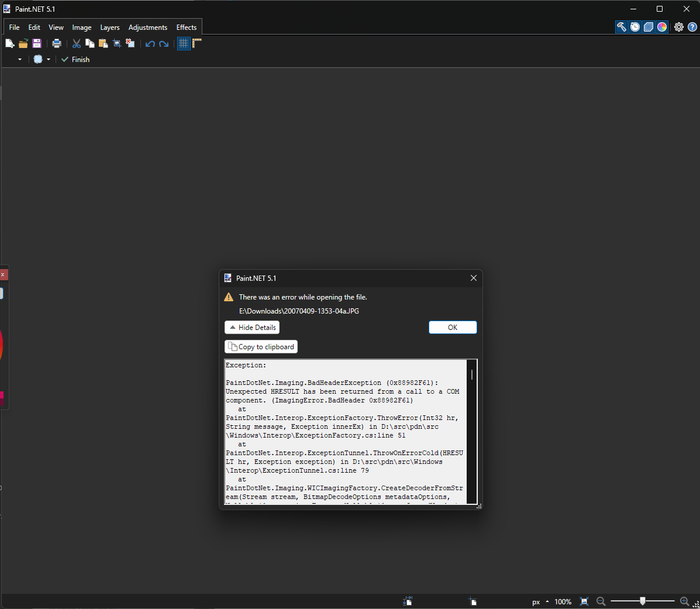This screenshot has width=700, height=609.
Task: Open the tool chooser dropdown arrow
Action: pyautogui.click(x=20, y=60)
